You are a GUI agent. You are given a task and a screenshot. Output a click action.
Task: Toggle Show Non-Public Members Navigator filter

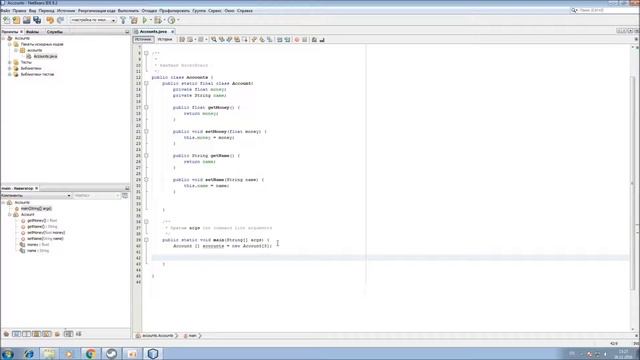point(36,334)
